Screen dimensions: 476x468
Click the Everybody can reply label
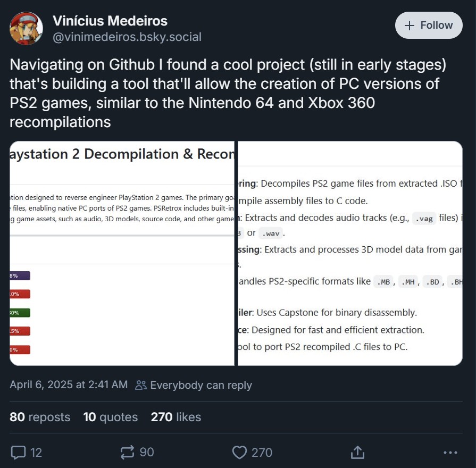[201, 385]
